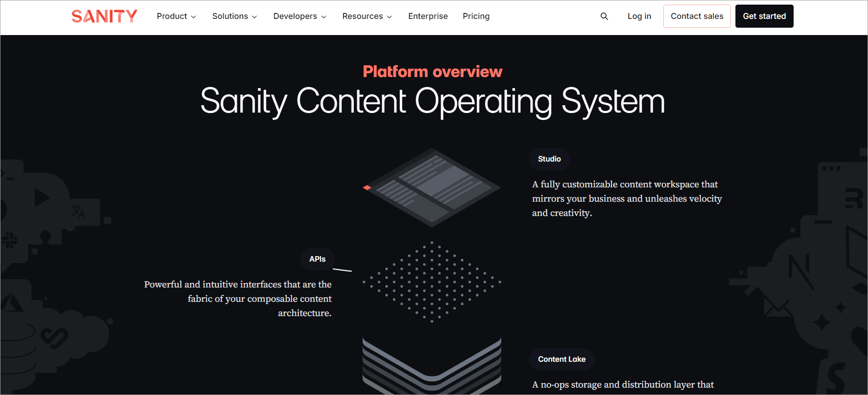Expand the Solutions menu
This screenshot has width=868, height=395.
(x=235, y=16)
